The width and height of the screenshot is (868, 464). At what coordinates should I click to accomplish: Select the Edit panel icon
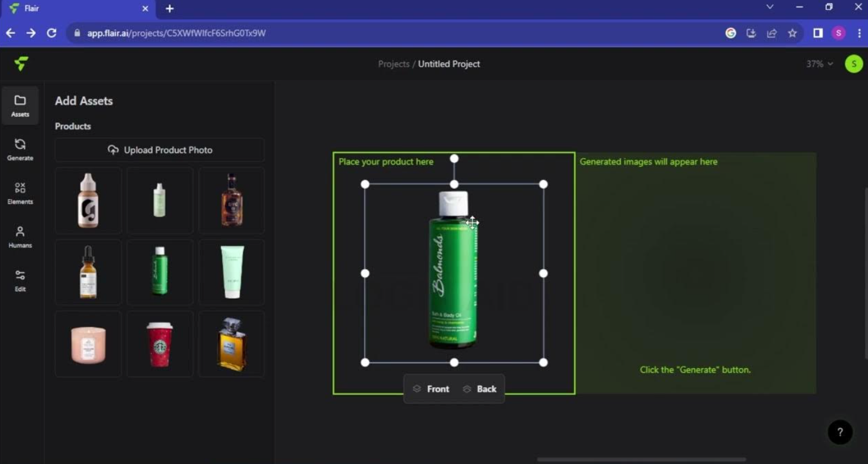pos(20,279)
